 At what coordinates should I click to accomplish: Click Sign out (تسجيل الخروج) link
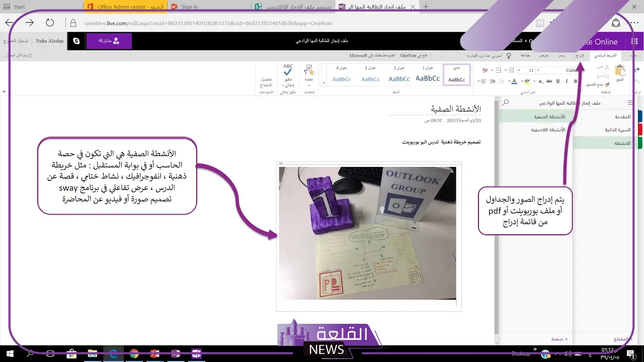click(16, 41)
